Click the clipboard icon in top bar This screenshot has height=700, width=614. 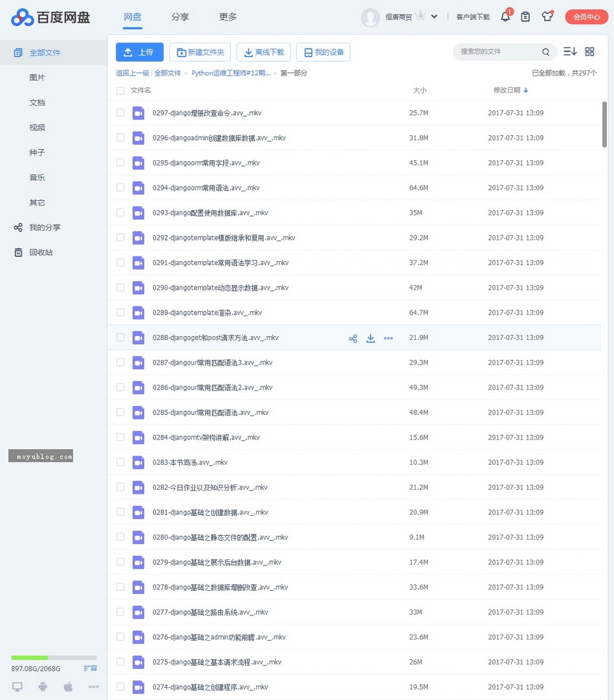[x=525, y=17]
